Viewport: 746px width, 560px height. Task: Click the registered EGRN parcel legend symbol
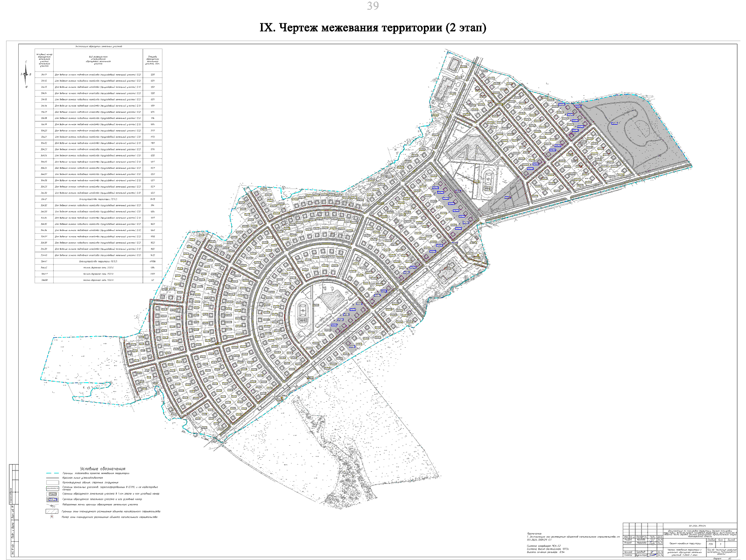pos(52,488)
